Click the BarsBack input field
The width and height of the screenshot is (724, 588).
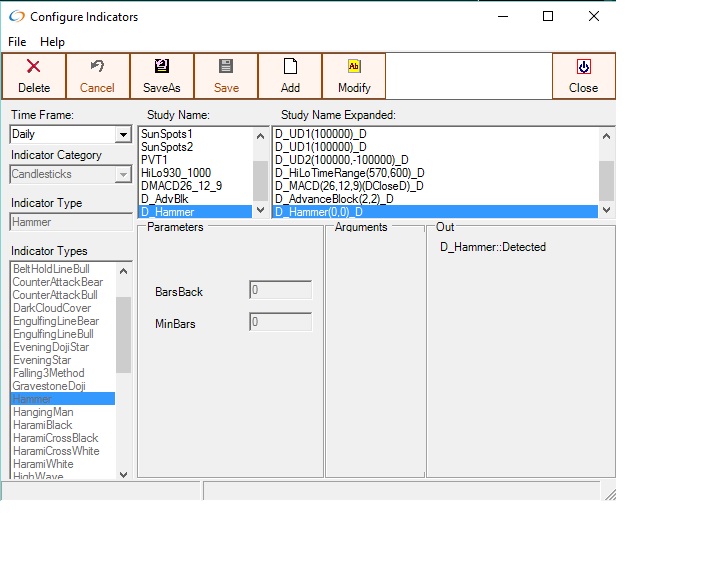pyautogui.click(x=280, y=291)
